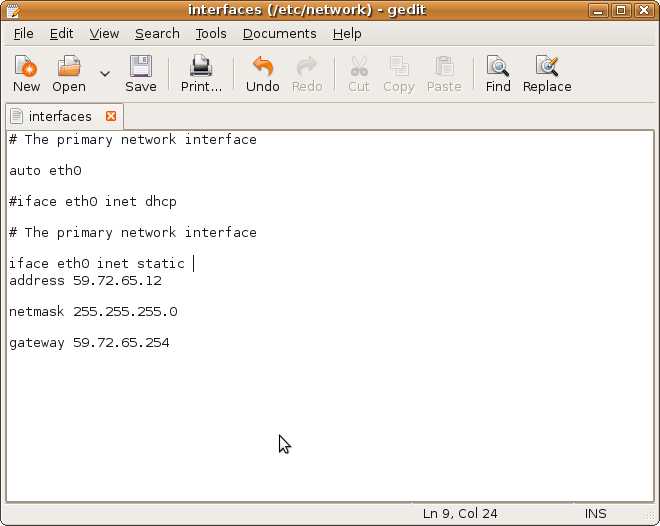This screenshot has width=660, height=526.
Task: Click the 'gateway 59.72.65.254' line
Action: [x=89, y=343]
